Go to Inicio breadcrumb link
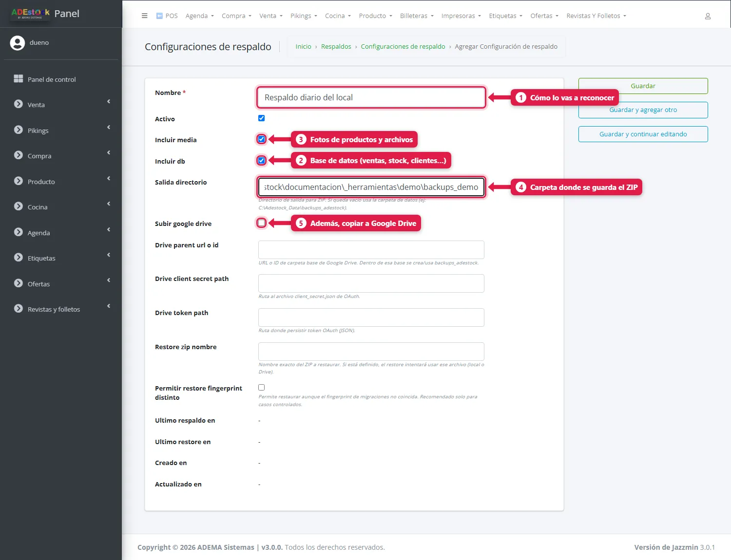This screenshot has width=731, height=560. pos(303,46)
